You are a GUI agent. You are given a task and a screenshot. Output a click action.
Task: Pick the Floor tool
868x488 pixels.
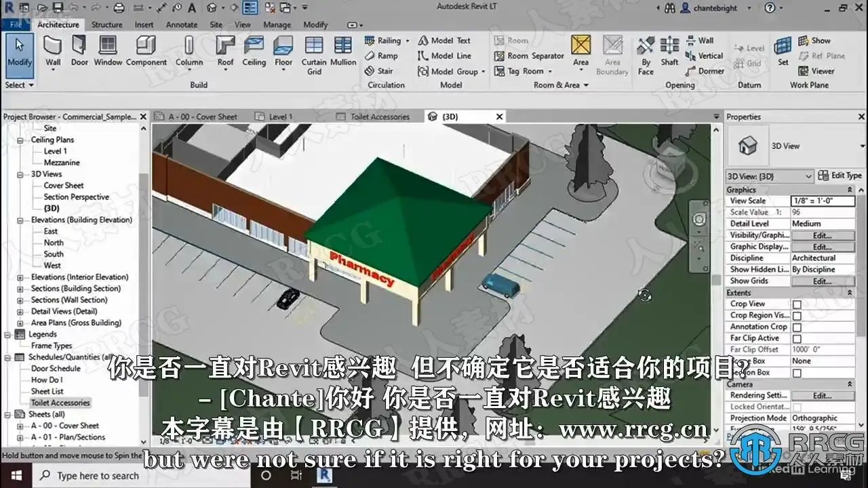pyautogui.click(x=283, y=52)
